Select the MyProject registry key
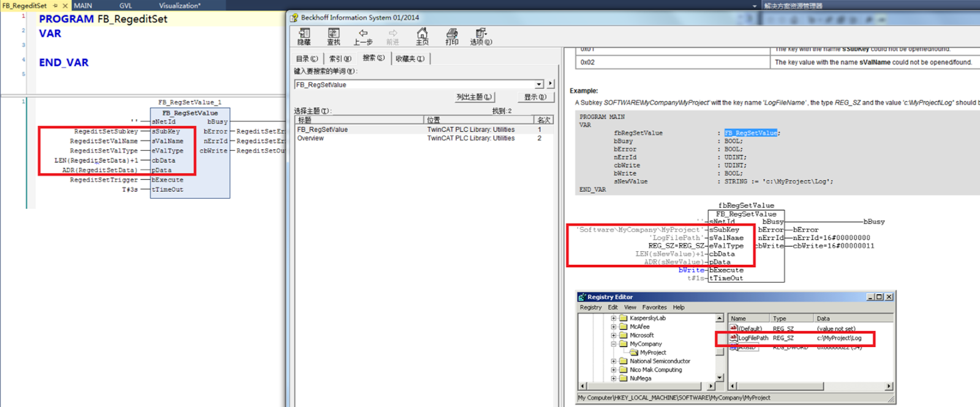Viewport: 980px width, 407px height. [653, 352]
